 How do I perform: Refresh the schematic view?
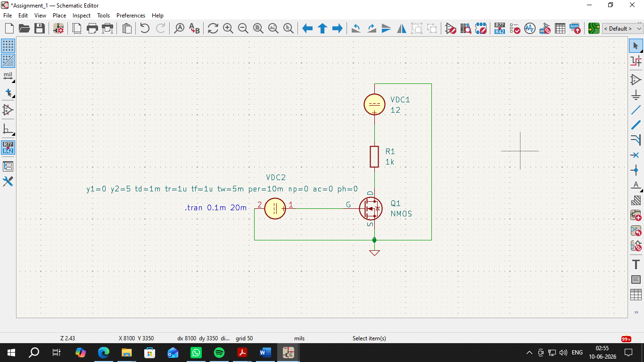click(213, 28)
